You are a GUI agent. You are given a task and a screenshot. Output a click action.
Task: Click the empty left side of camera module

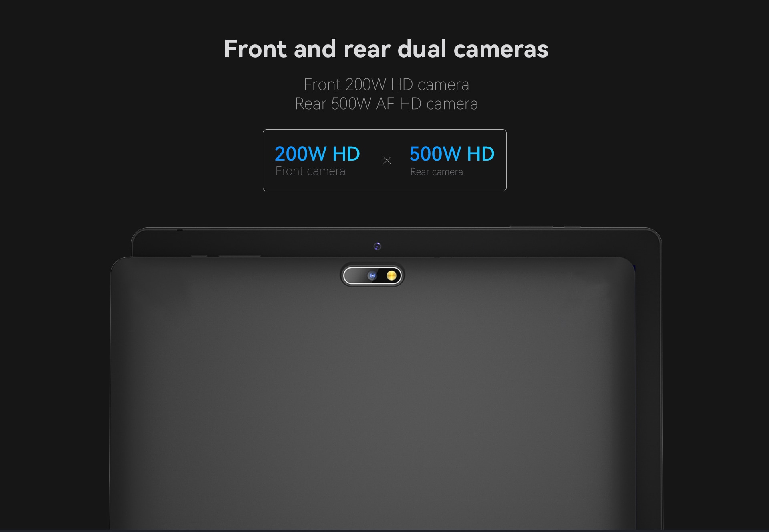(355, 276)
